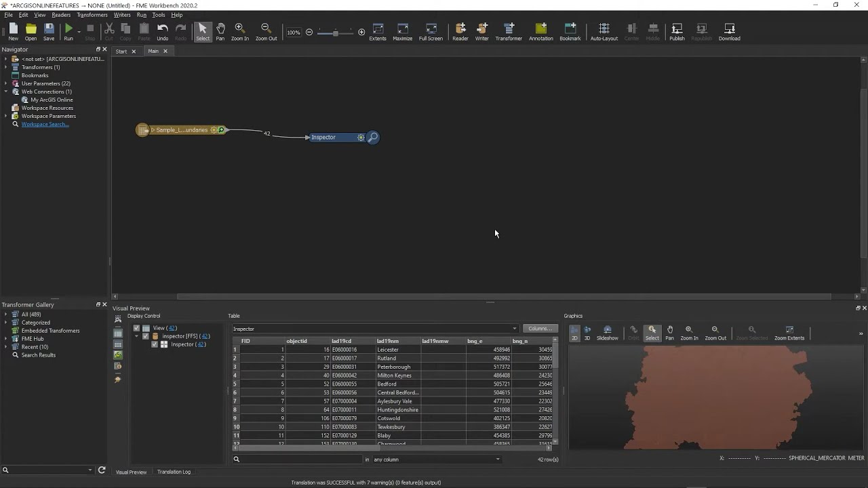The image size is (868, 488).
Task: Click the Columns... button
Action: tap(540, 329)
